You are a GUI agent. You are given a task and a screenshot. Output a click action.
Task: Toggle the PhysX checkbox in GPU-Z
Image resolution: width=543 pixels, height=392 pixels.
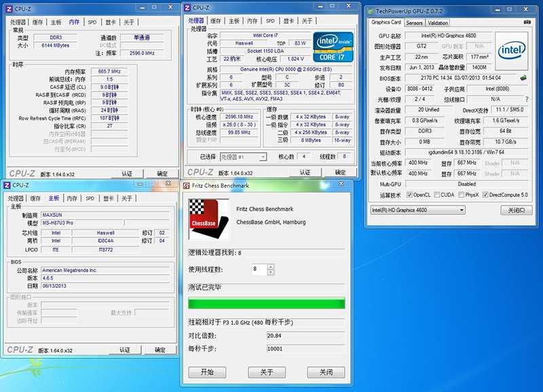[x=461, y=195]
